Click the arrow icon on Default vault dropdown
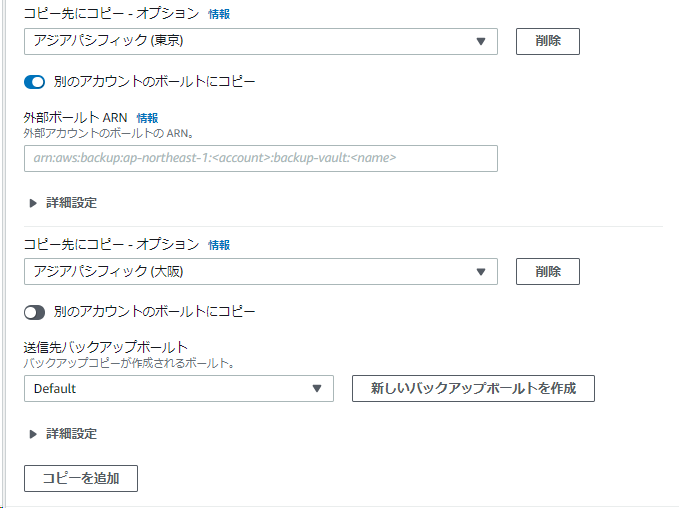Viewport: 679px width, 508px height. pos(317,388)
